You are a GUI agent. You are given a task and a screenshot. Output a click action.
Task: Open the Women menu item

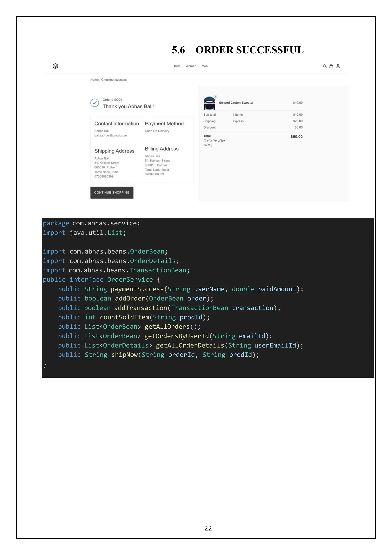coord(191,66)
